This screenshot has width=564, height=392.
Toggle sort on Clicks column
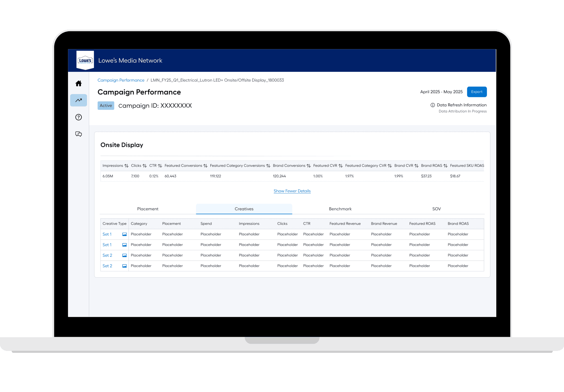[145, 166]
